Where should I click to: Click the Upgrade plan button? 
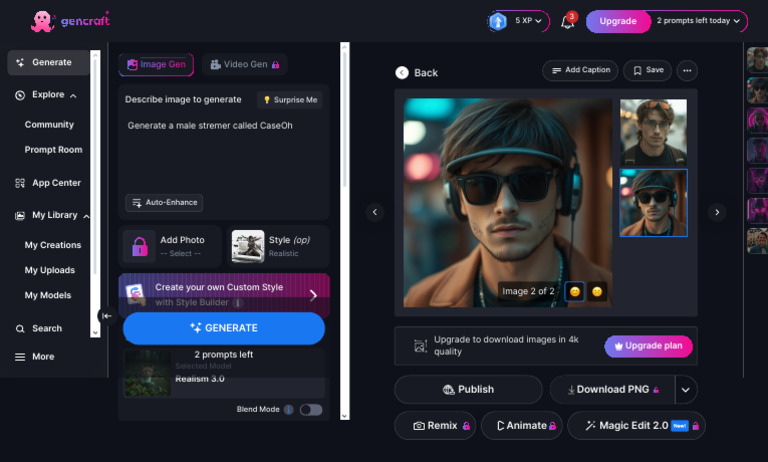(x=648, y=346)
